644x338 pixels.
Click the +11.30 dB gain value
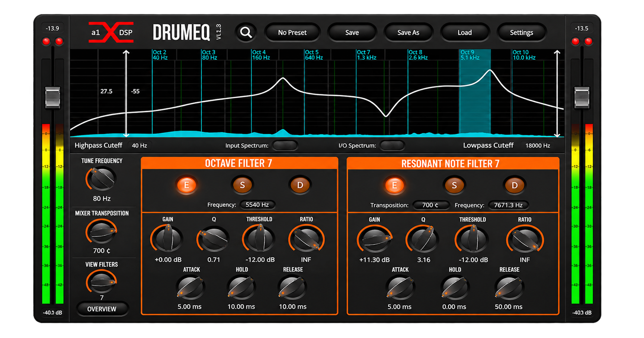(x=374, y=260)
